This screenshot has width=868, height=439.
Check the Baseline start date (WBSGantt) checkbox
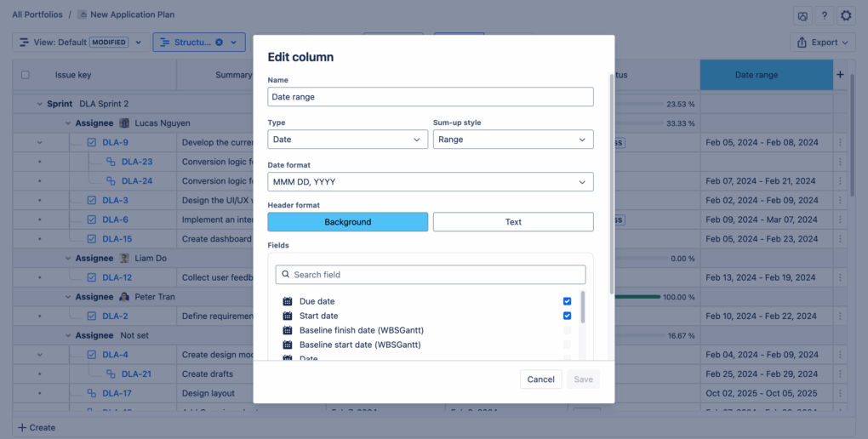(x=567, y=345)
